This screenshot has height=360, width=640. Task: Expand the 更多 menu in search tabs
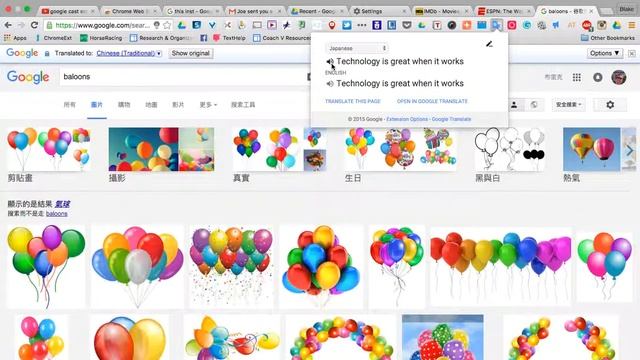pos(208,105)
